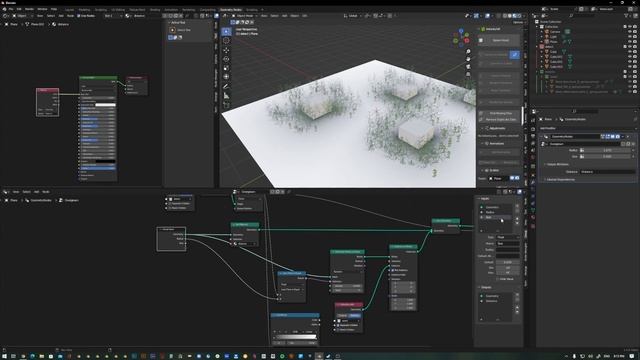Click the blue edit button in viewport sidebar
This screenshot has width=640, height=360.
(515, 55)
